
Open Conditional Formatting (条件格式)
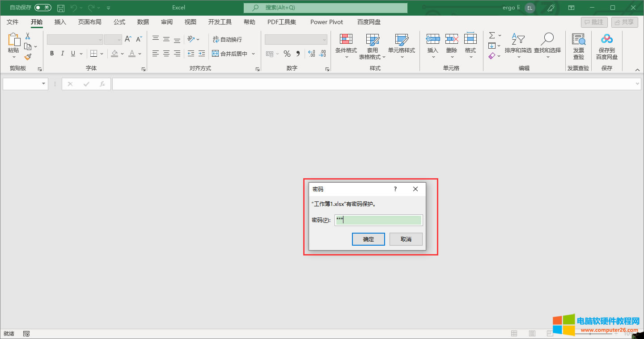click(346, 44)
